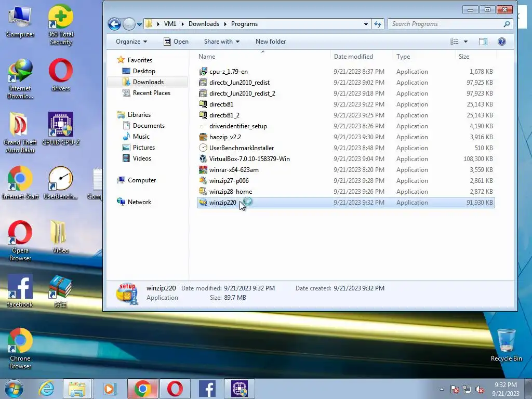
Task: Click Downloads in the address breadcrumb
Action: tap(204, 24)
